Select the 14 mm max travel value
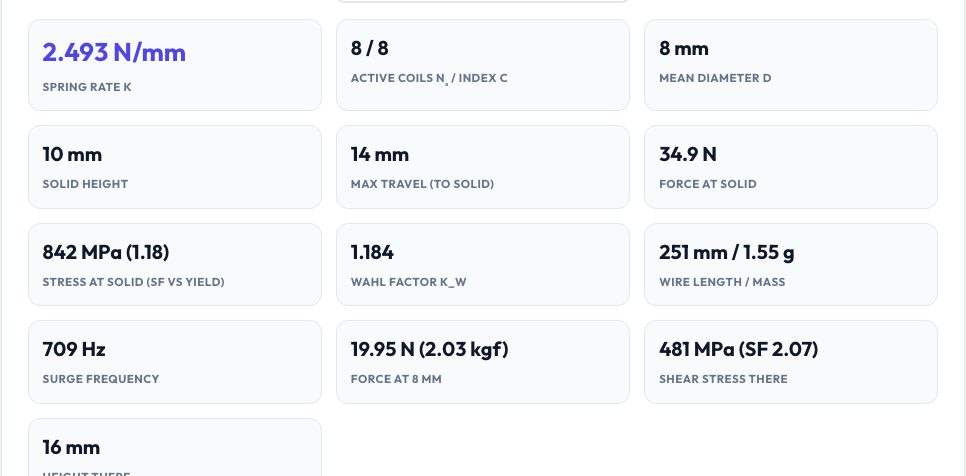 coord(380,154)
